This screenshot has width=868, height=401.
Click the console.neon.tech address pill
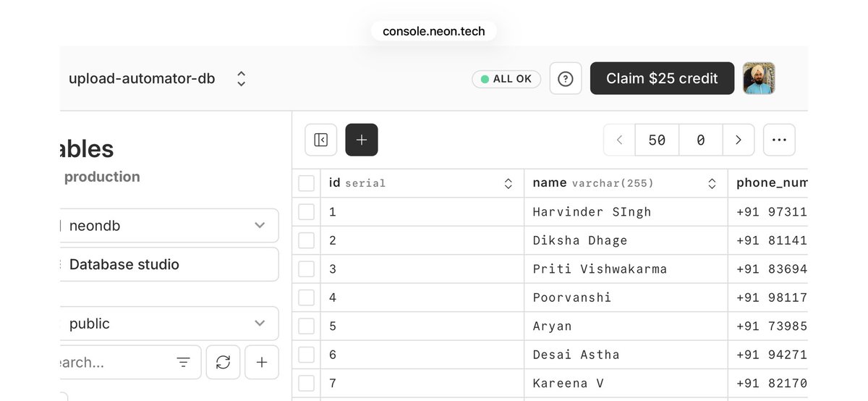434,31
